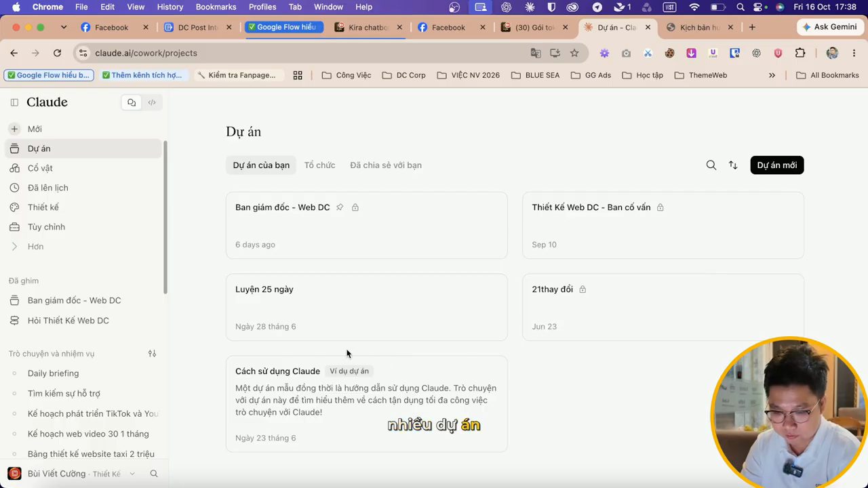868x488 pixels.
Task: Click the sidebar vertical scrollbar
Action: (165, 217)
